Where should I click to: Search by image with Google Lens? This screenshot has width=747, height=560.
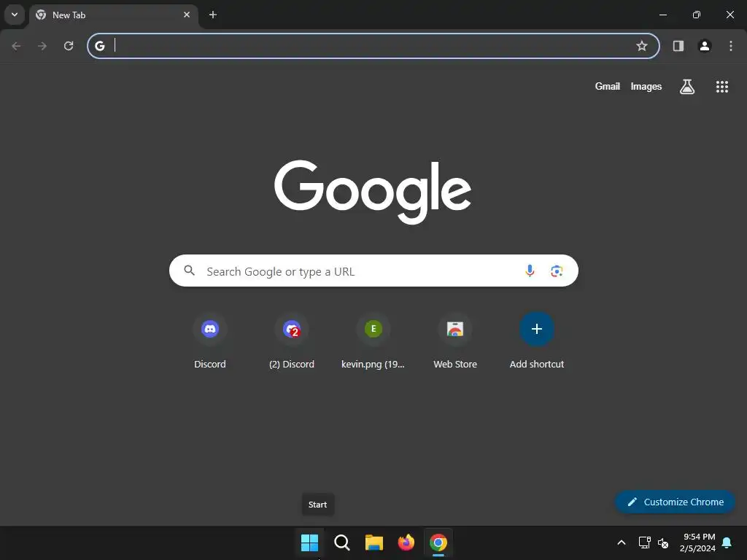pos(557,271)
